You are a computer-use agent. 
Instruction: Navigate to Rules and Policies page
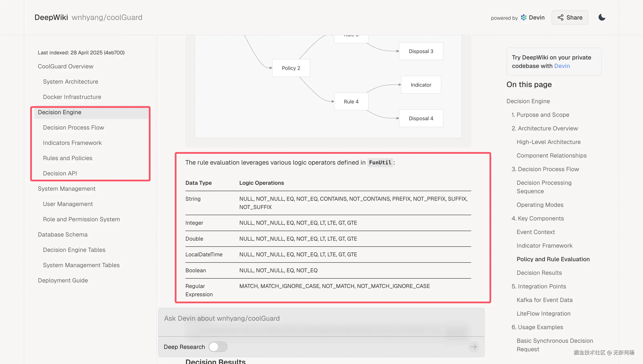(x=68, y=158)
